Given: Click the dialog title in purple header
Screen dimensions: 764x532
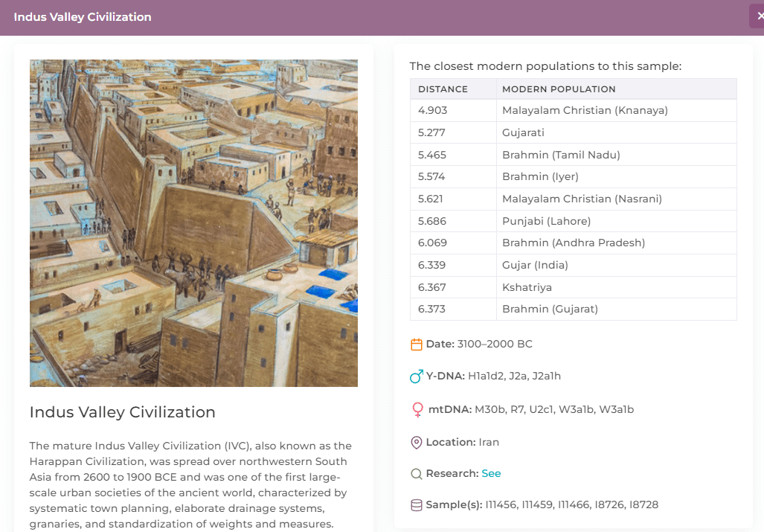Looking at the screenshot, I should (x=83, y=17).
